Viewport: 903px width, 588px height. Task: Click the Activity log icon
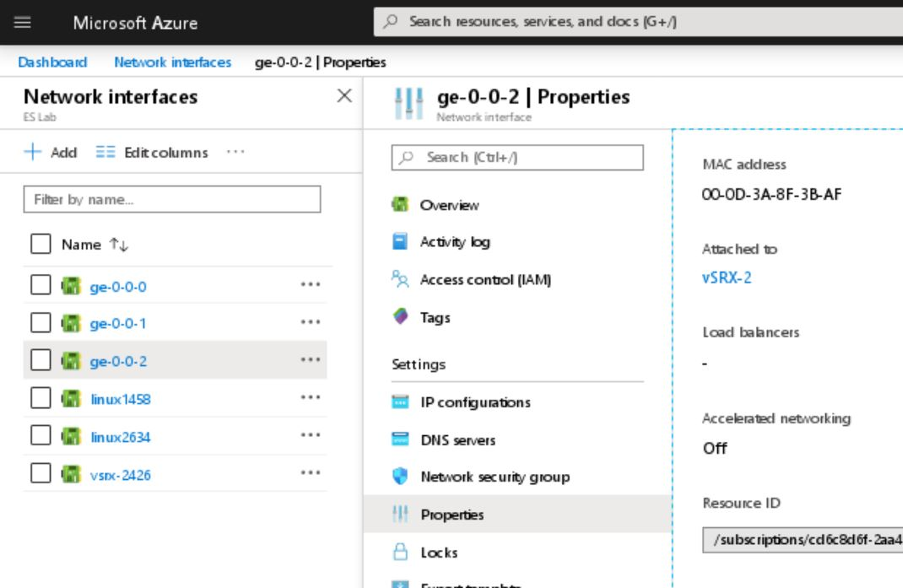tap(400, 241)
